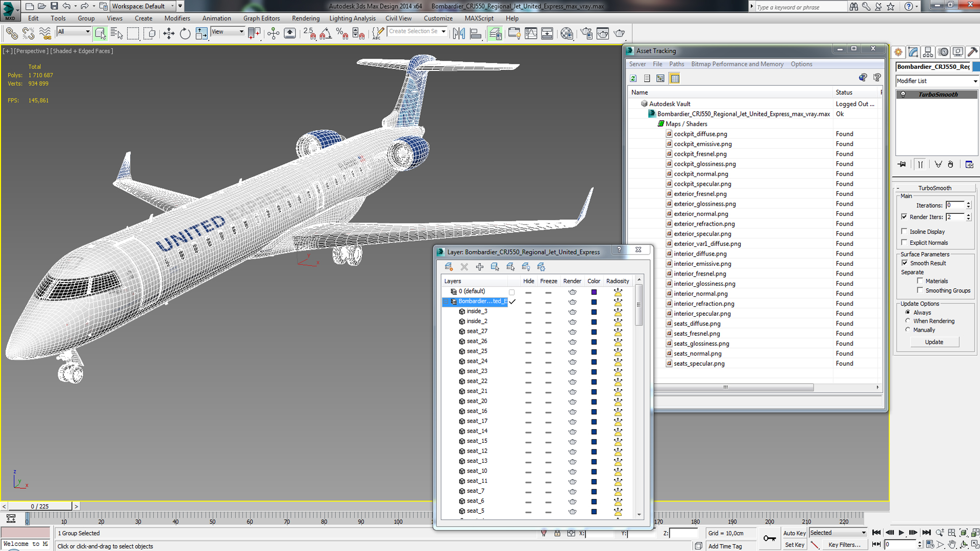Click Highlight Selected Objects' Layers icon

(510, 267)
